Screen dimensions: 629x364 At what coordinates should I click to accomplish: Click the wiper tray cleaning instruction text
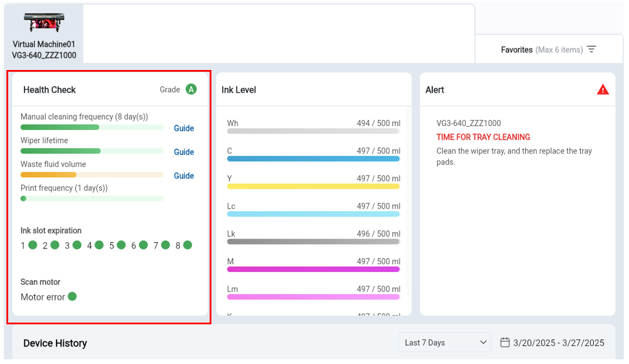514,156
